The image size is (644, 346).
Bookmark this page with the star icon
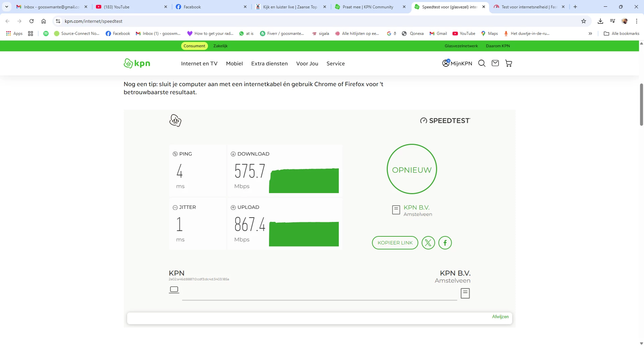(584, 21)
